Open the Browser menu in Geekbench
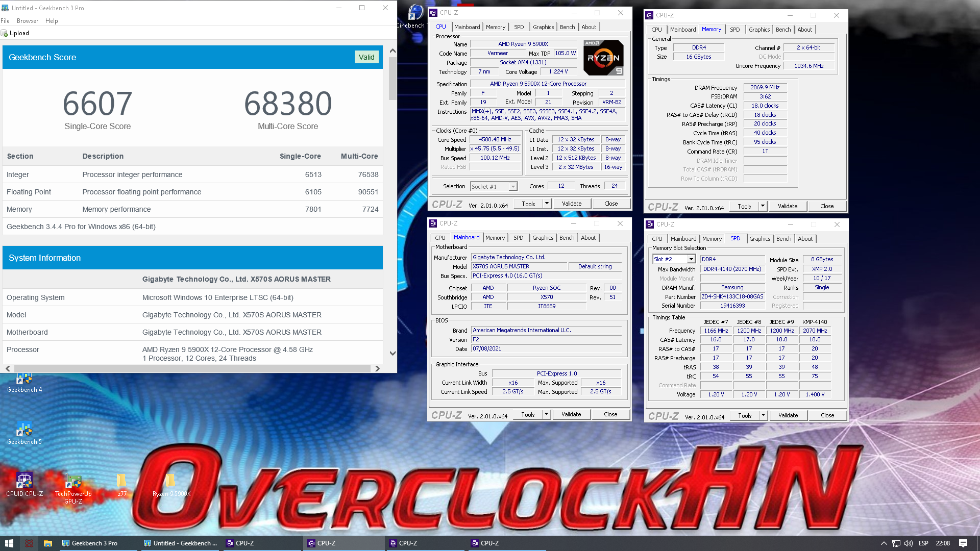 coord(28,21)
